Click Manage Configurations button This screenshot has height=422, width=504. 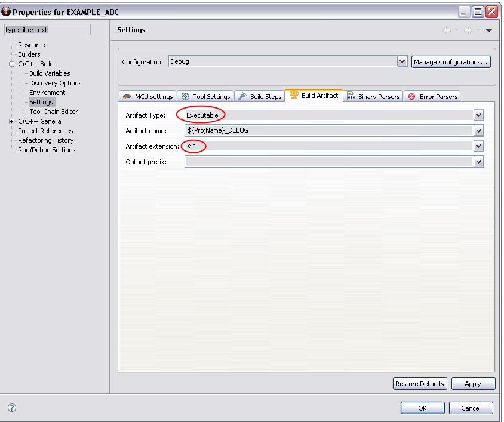click(451, 61)
